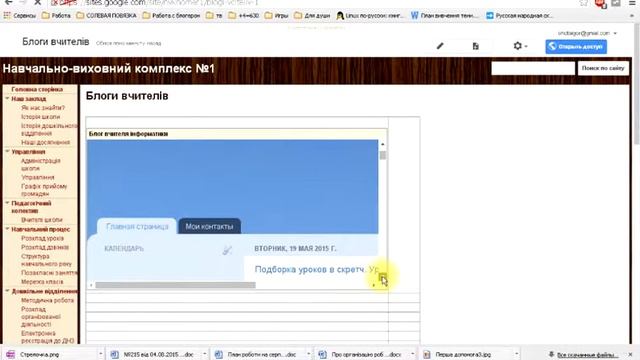
Task: Open download menu for Стрелочка.png
Action: pos(100,354)
